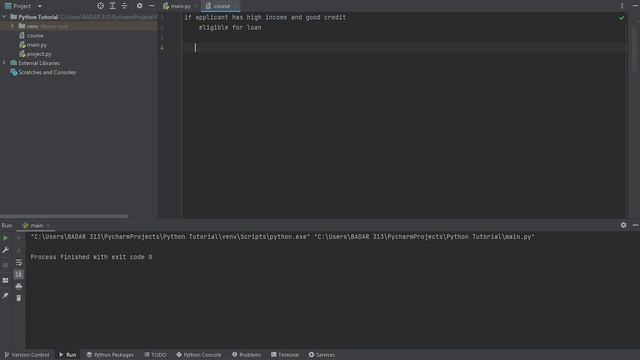
Task: Click the Restore Layout icon in Run panel
Action: pos(5,280)
